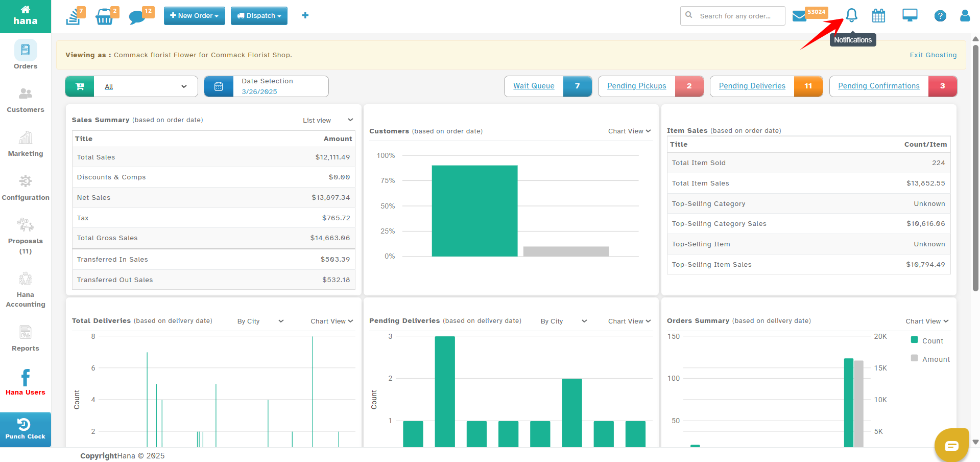Click the green store cart icon

click(80, 86)
